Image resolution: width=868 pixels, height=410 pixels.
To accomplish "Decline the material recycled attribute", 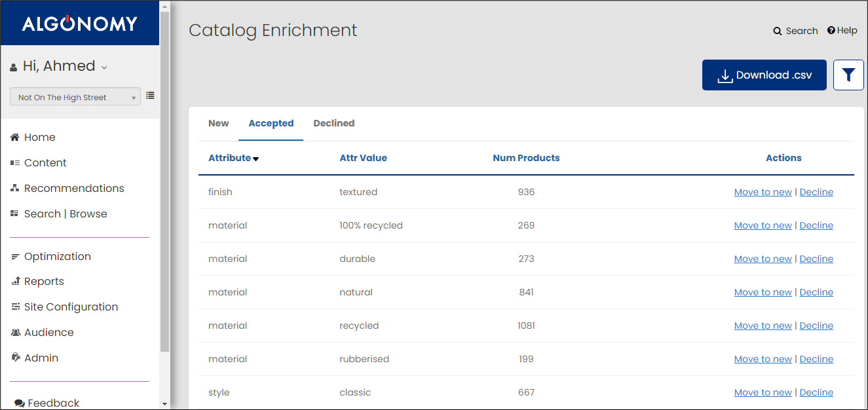I will (x=816, y=326).
